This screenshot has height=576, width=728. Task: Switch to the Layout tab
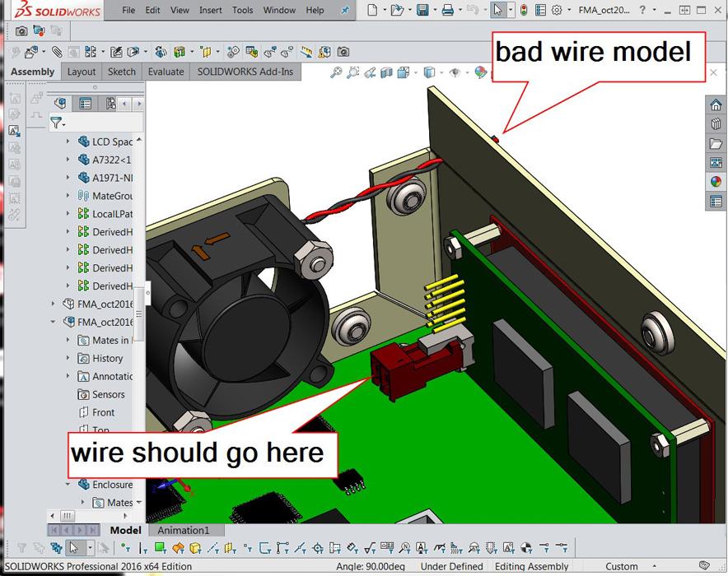pos(82,72)
